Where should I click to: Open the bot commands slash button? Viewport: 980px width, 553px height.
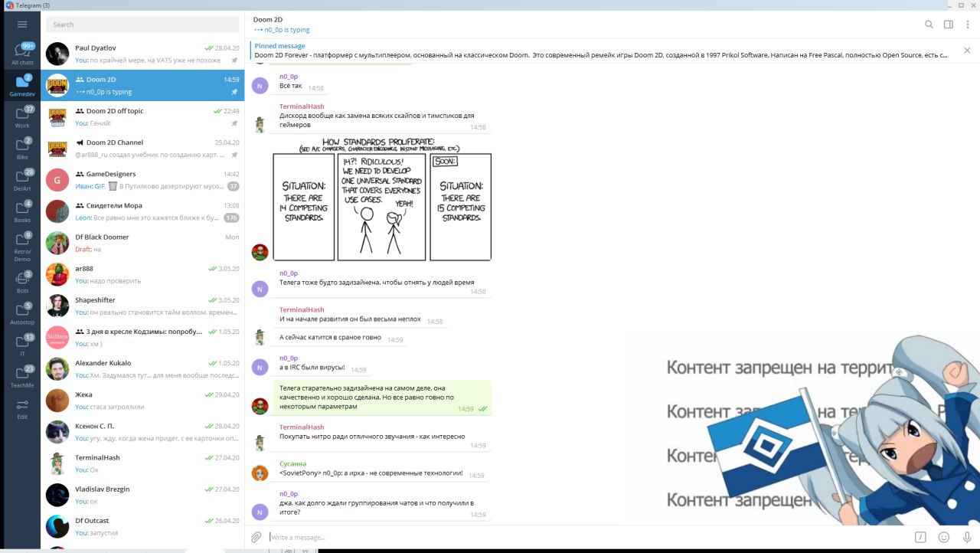tap(921, 537)
